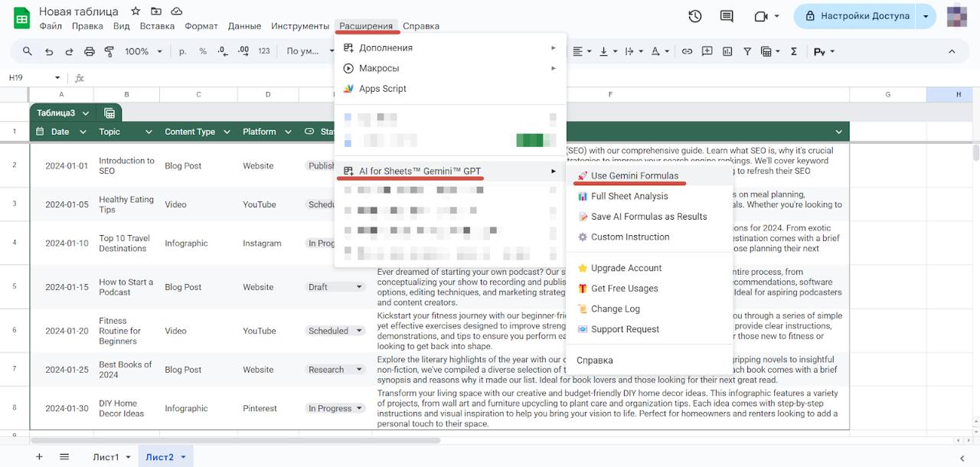Format as currency р.

click(183, 51)
